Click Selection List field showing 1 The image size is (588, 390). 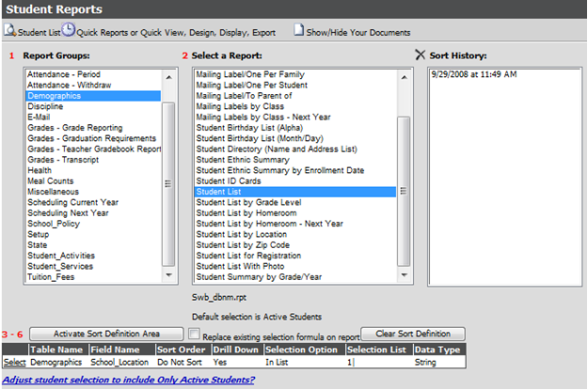point(379,362)
